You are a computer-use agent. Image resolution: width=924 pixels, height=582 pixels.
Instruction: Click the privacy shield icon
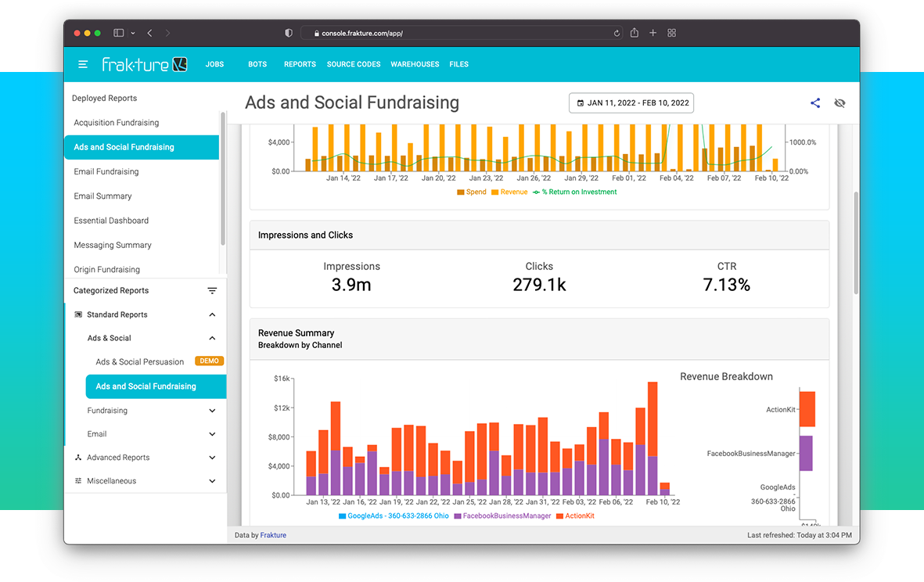(x=289, y=33)
